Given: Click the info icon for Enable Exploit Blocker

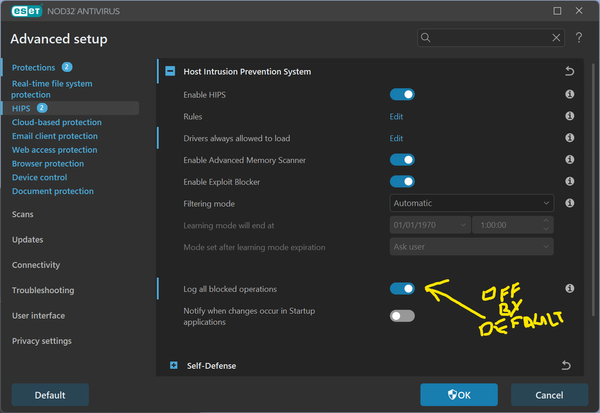Looking at the screenshot, I should click(x=569, y=182).
